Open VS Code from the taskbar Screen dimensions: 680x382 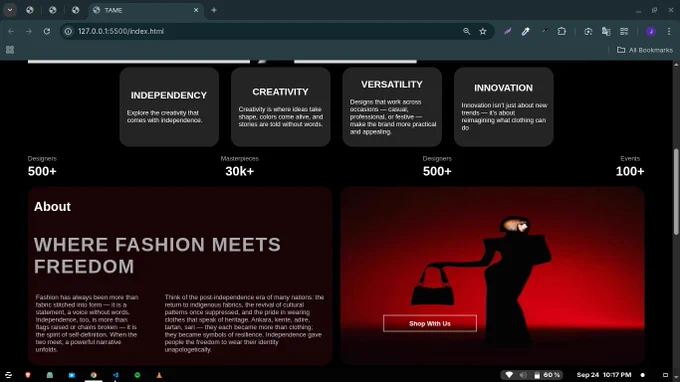[115, 375]
